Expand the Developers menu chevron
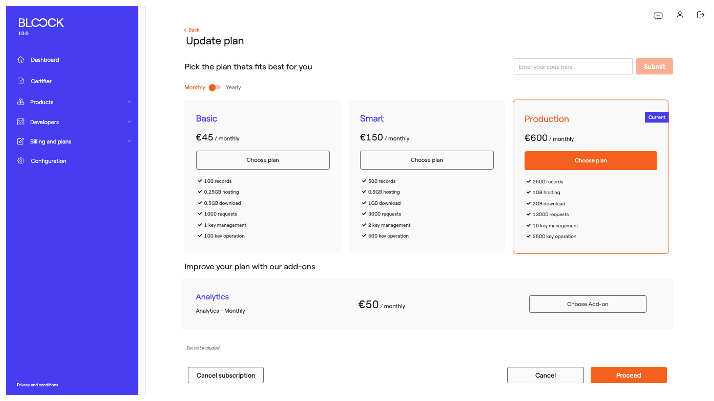The width and height of the screenshot is (714, 401). [x=129, y=122]
